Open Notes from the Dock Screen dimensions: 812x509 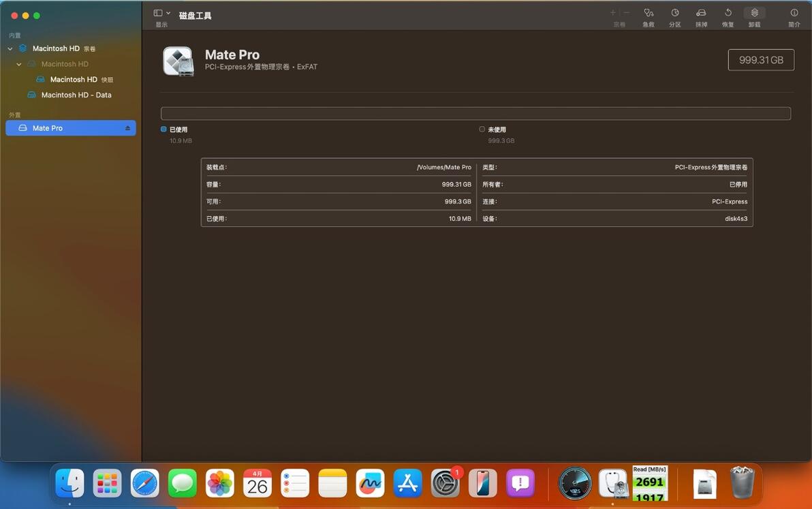(x=332, y=484)
